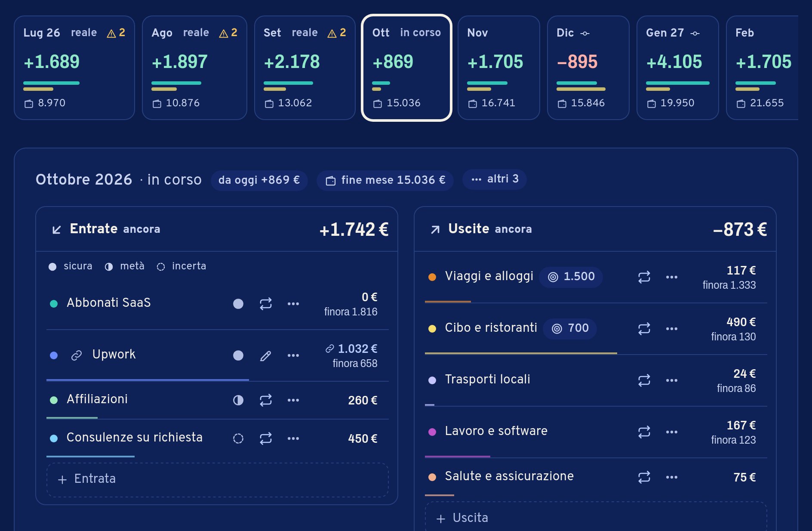812x531 pixels.
Task: Click the recurring icon for Affiliazioni
Action: [266, 400]
